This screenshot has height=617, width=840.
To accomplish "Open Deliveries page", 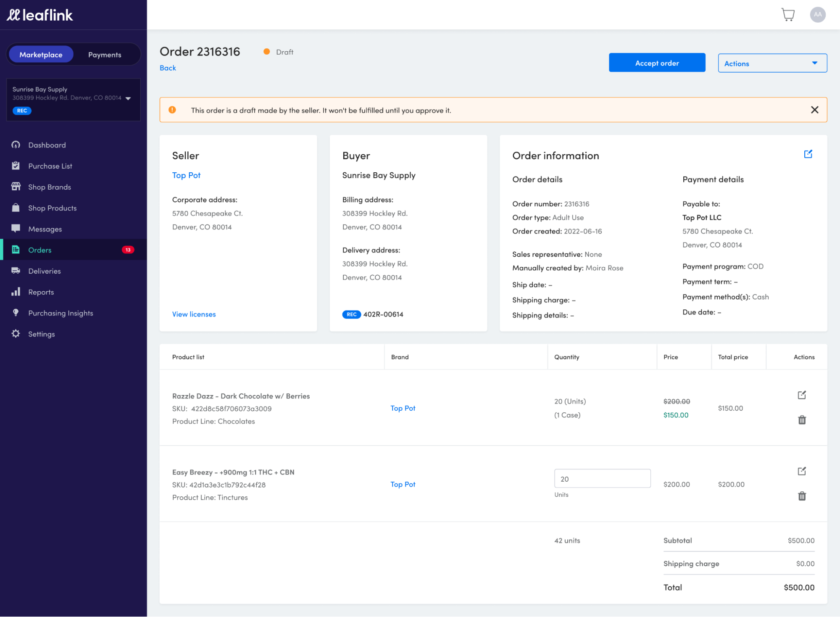I will (x=45, y=271).
